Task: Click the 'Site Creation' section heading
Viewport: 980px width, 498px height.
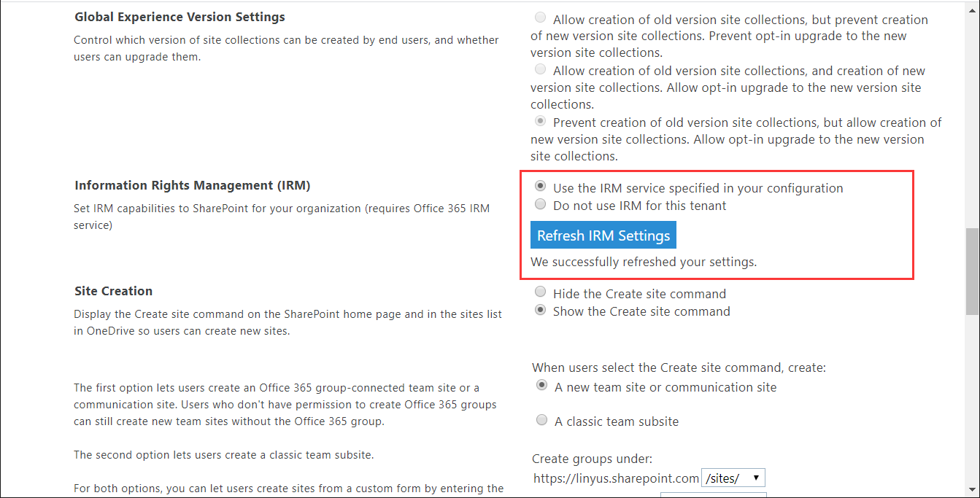Action: pos(113,291)
